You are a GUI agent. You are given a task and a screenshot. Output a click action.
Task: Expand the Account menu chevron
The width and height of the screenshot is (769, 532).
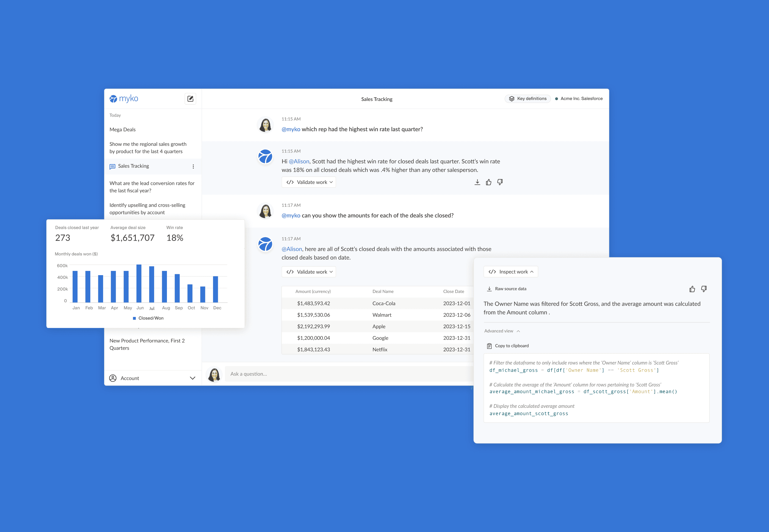193,378
